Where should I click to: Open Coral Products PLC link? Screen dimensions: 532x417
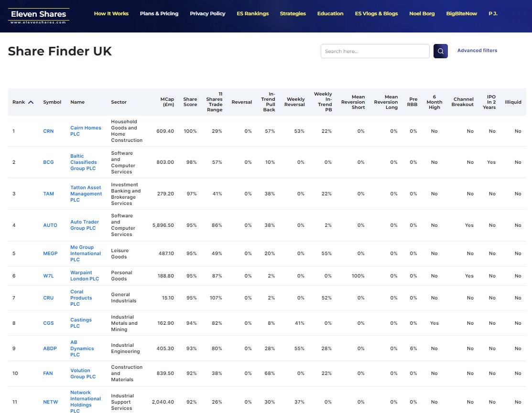tap(81, 298)
